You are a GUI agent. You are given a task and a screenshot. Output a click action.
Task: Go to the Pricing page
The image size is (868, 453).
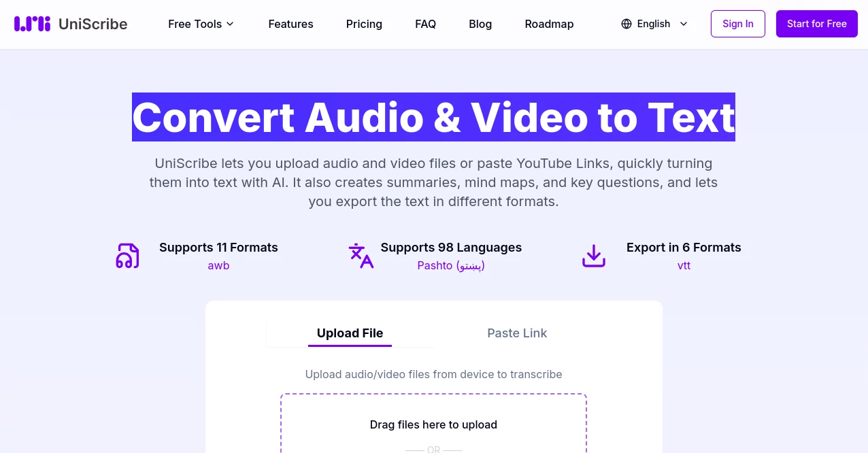pos(364,24)
